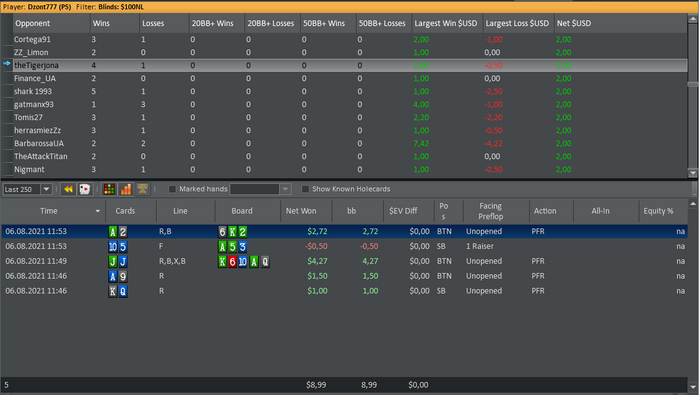This screenshot has width=700, height=395.
Task: Open the colored grid matrix icon
Action: click(109, 189)
